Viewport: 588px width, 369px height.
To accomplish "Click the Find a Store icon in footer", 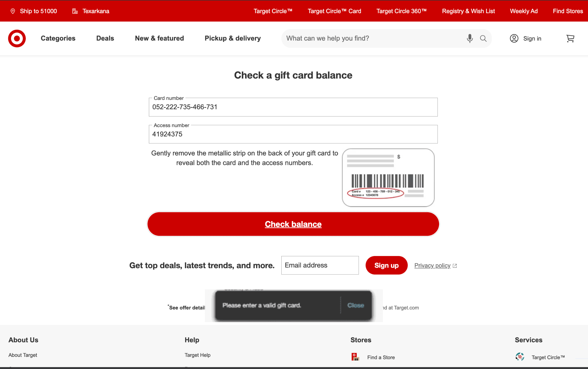I will tap(355, 357).
